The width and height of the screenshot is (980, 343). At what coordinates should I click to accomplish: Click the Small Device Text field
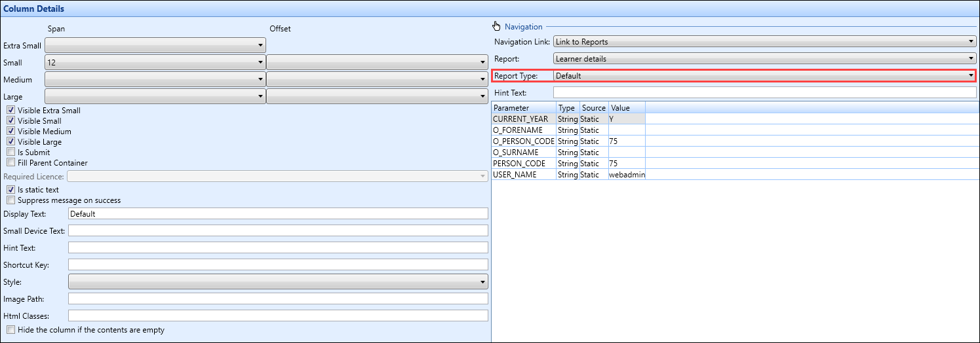pos(278,230)
